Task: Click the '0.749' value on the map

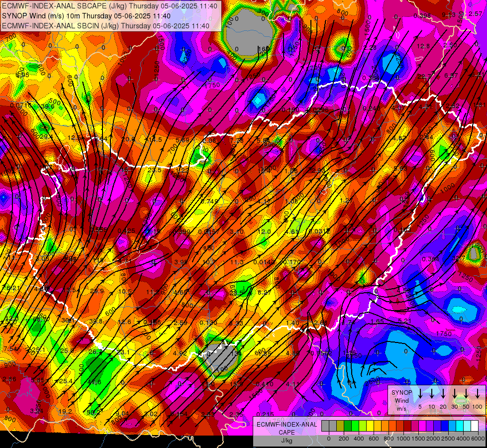Action: click(209, 201)
